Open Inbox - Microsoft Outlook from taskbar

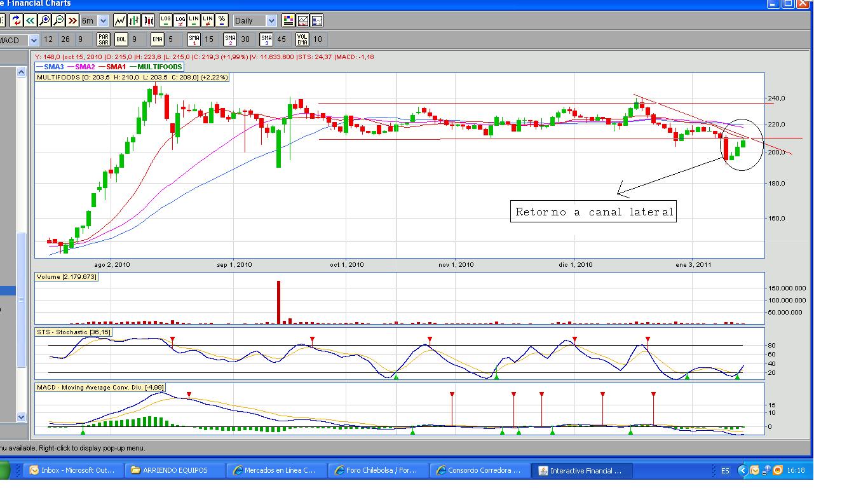pyautogui.click(x=74, y=471)
